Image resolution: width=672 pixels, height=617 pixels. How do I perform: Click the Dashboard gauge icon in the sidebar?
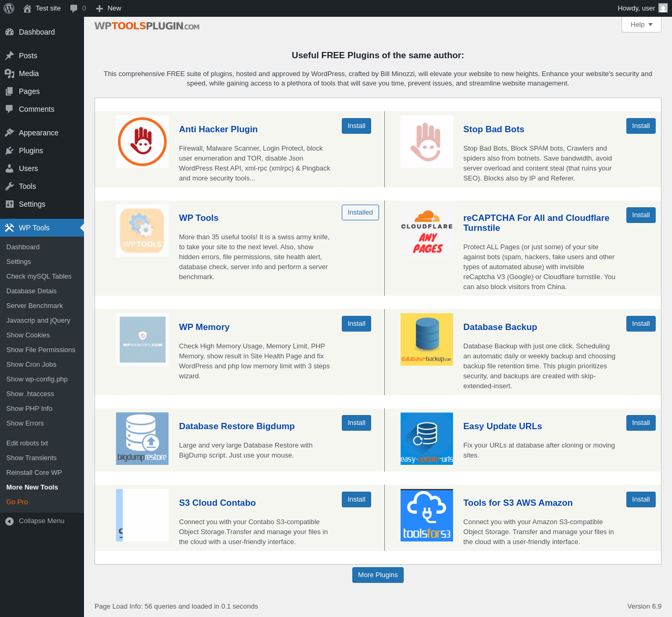(9, 32)
